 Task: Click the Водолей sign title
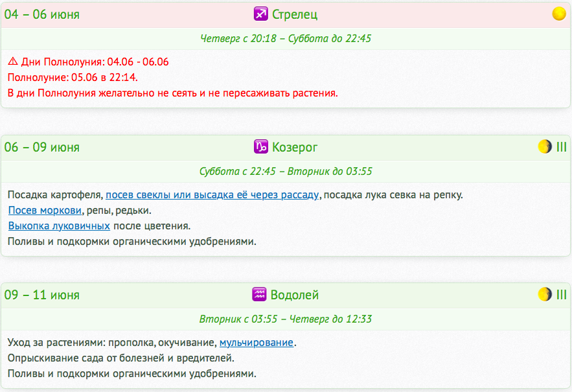tap(295, 295)
